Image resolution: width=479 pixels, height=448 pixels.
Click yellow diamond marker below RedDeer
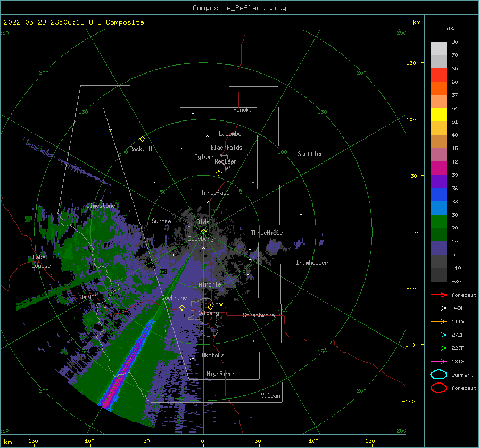coord(219,173)
